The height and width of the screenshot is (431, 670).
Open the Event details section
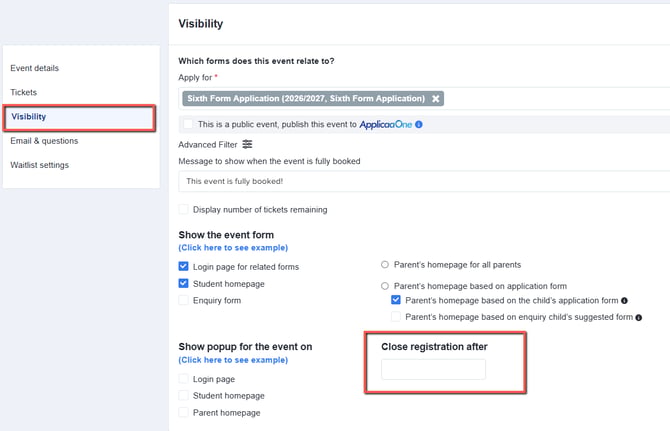pyautogui.click(x=35, y=68)
